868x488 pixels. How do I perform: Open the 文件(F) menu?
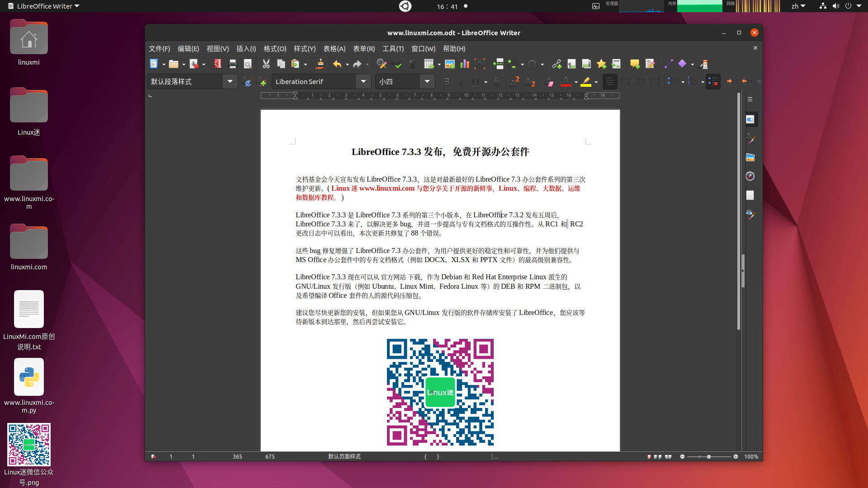pos(160,49)
